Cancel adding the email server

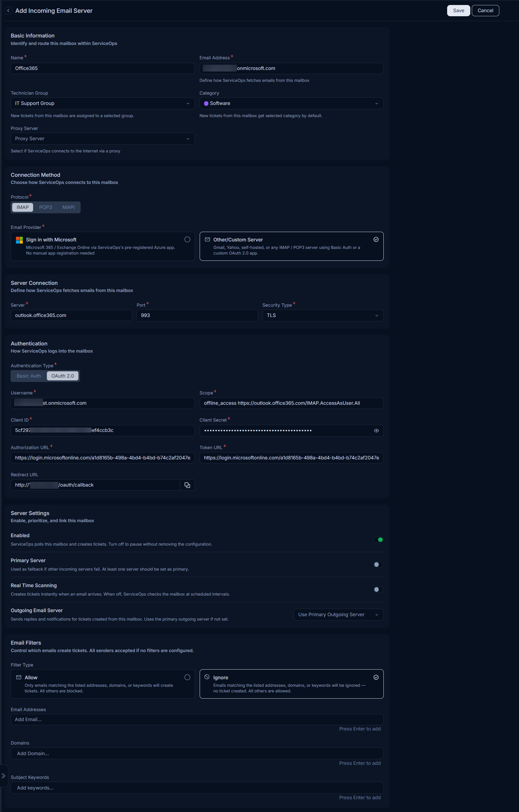(485, 10)
